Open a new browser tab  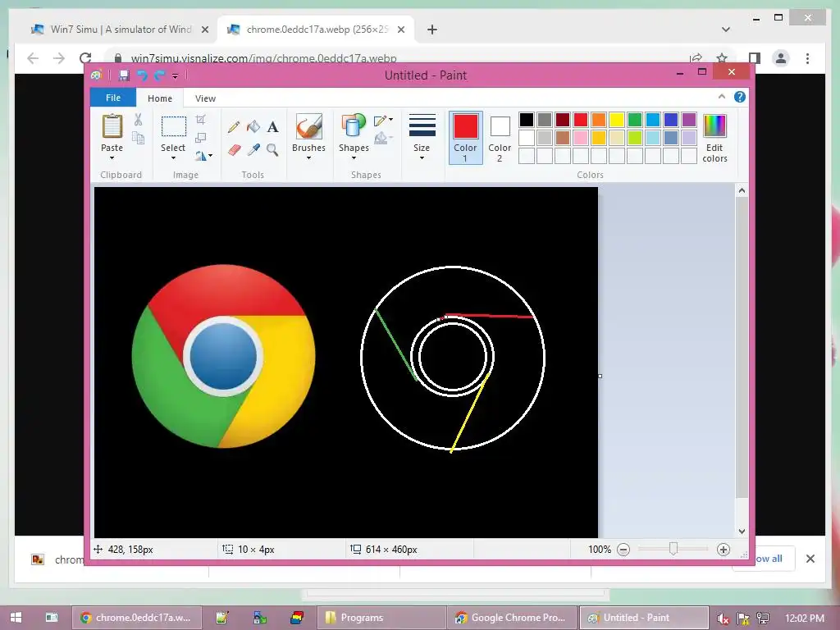(x=432, y=30)
